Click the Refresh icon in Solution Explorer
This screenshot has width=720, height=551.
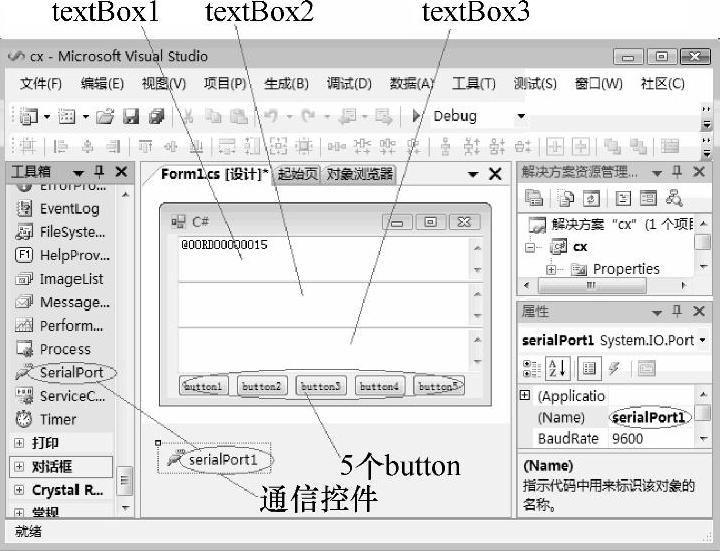[x=591, y=198]
